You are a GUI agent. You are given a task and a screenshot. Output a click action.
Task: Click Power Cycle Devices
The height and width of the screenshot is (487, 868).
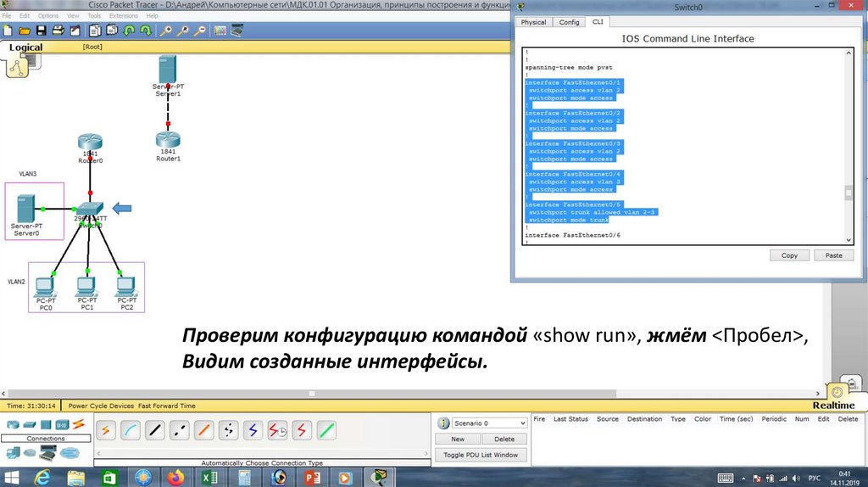(101, 406)
